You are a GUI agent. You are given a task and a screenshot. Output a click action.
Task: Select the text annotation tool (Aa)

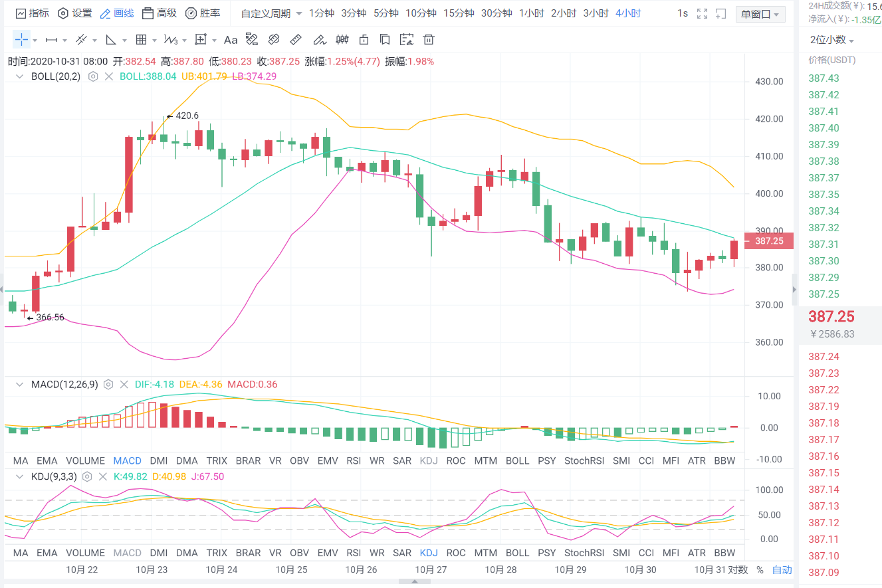(x=231, y=39)
